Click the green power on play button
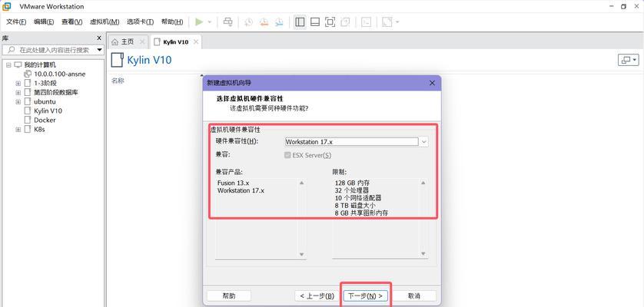Screen dimensions: 644x307 (199, 22)
